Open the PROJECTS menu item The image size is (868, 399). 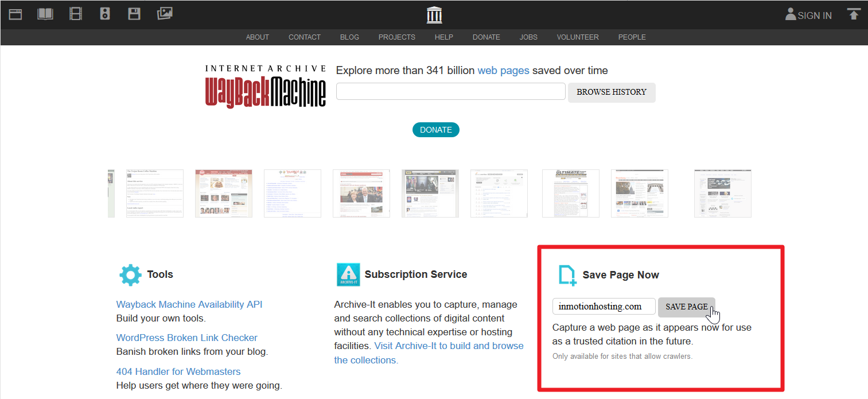(397, 37)
